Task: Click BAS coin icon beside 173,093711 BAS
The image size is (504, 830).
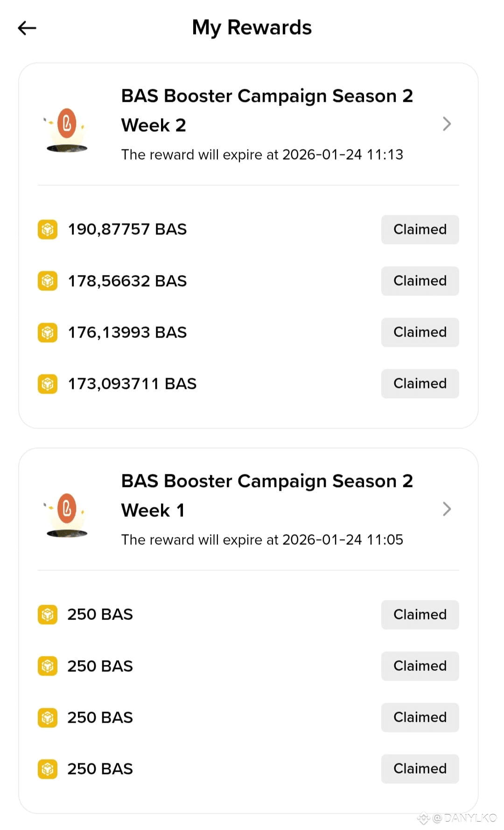Action: 48,384
